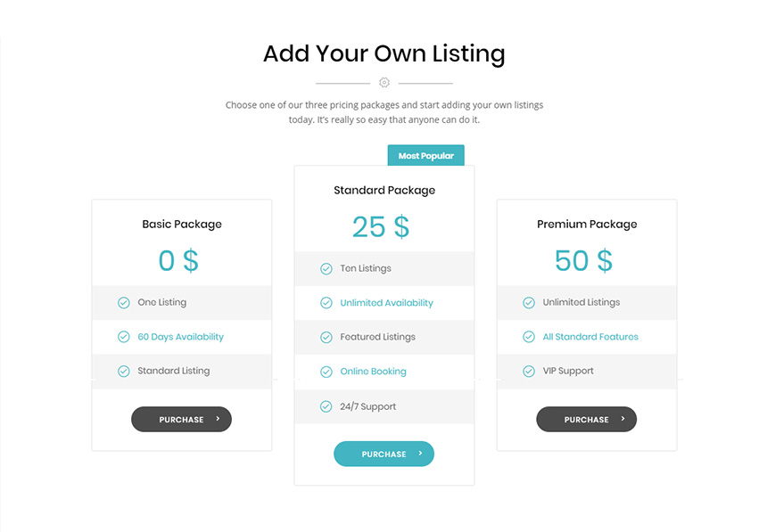Purchase the Standard Package
The image size is (767, 532).
coord(383,454)
